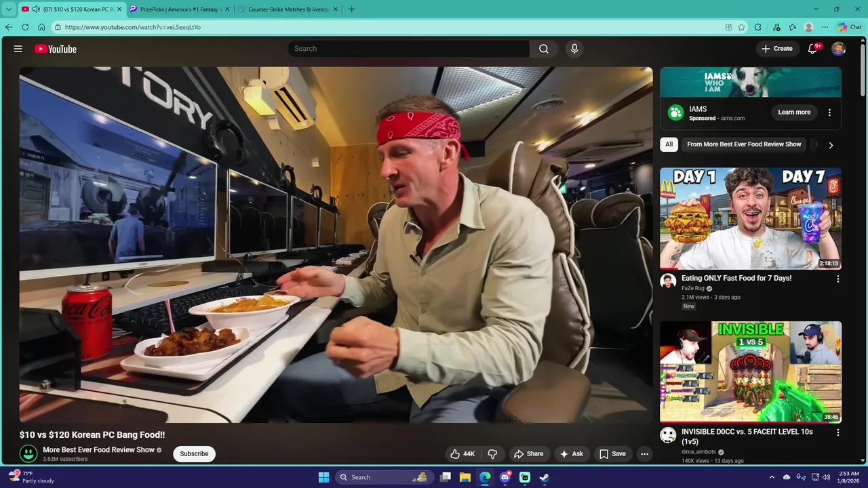Open More Best Ever Food Review channel avatar
Screen dimensions: 868x488
tap(28, 453)
